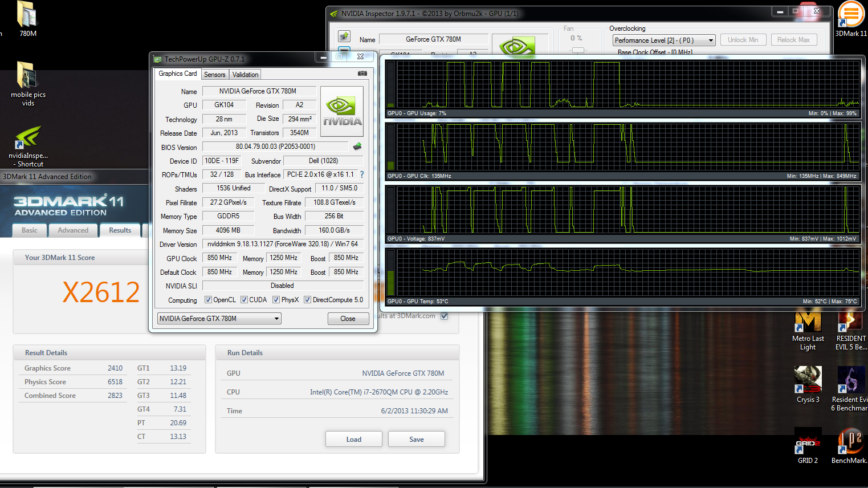The image size is (868, 488).
Task: Click the Graphics Score row value 2410
Action: tap(115, 368)
